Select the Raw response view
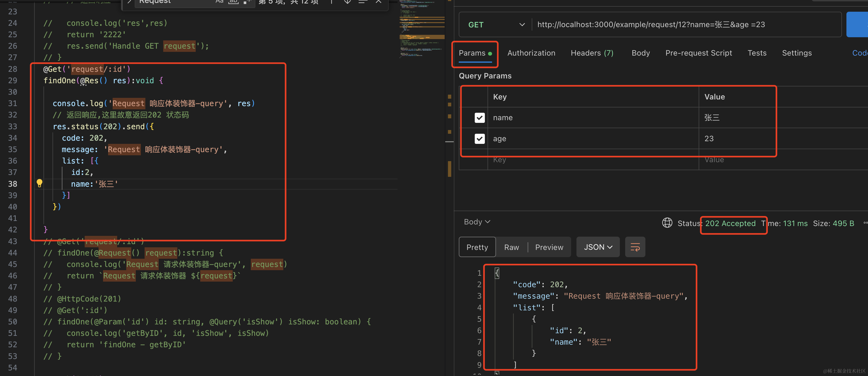Screen dimensions: 868x376 (511, 247)
